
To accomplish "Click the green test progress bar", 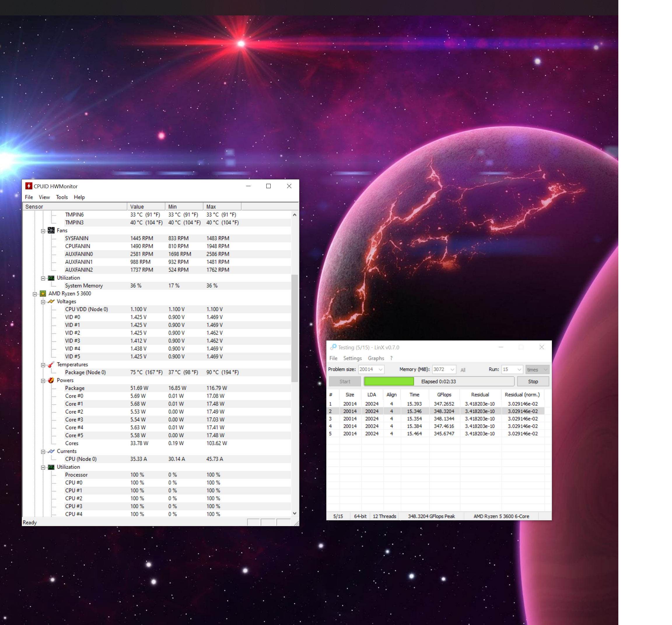I will 389,381.
